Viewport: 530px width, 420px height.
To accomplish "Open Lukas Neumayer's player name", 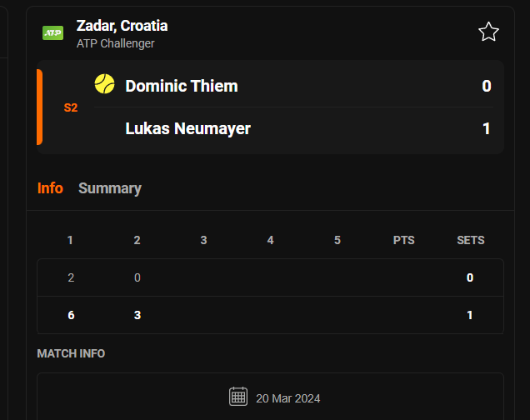I will point(188,128).
